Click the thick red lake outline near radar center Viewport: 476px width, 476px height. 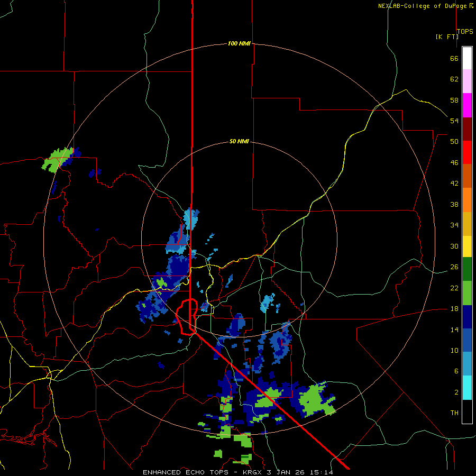[187, 317]
